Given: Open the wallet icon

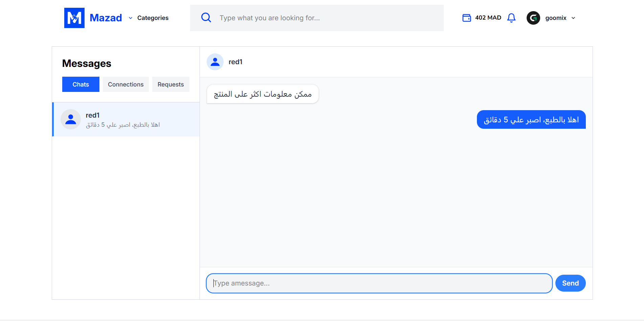Looking at the screenshot, I should point(467,18).
